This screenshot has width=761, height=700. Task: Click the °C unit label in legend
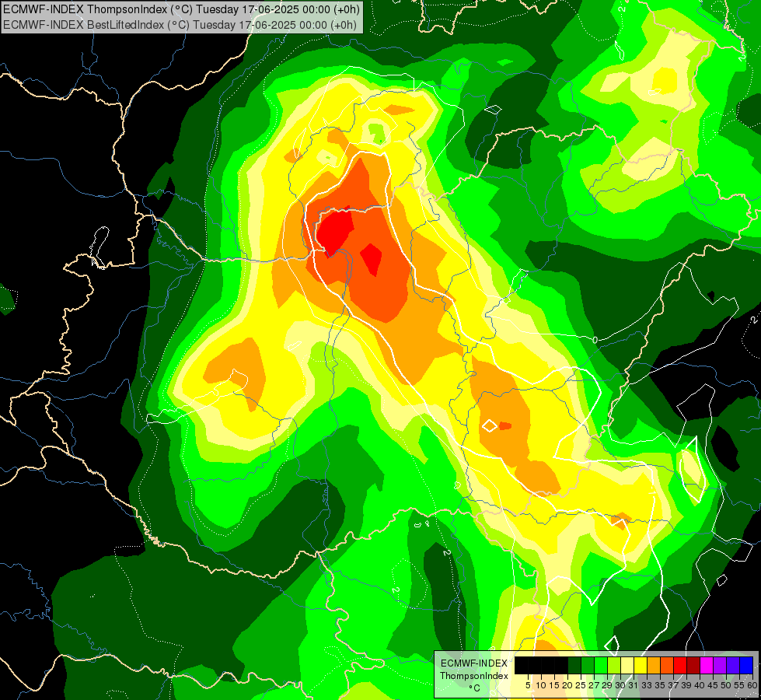coord(475,688)
